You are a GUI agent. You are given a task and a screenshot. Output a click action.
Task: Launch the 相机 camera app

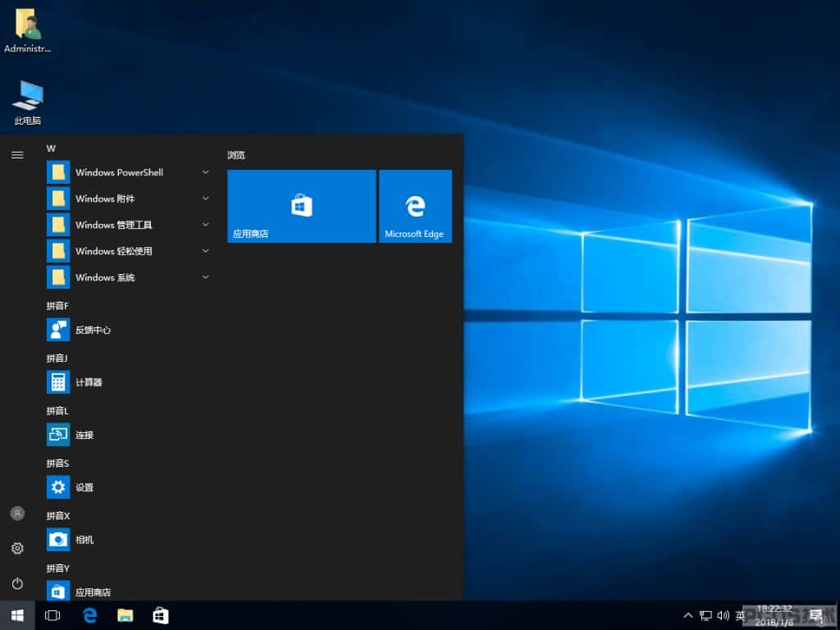[129, 540]
